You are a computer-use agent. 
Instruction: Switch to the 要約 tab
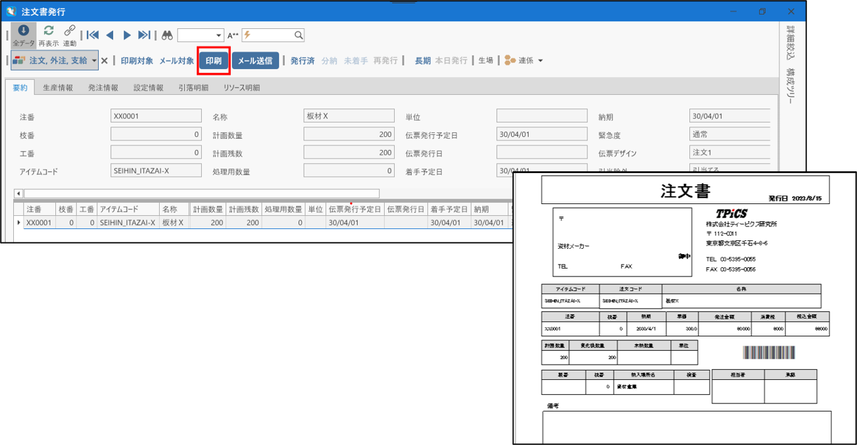[20, 87]
